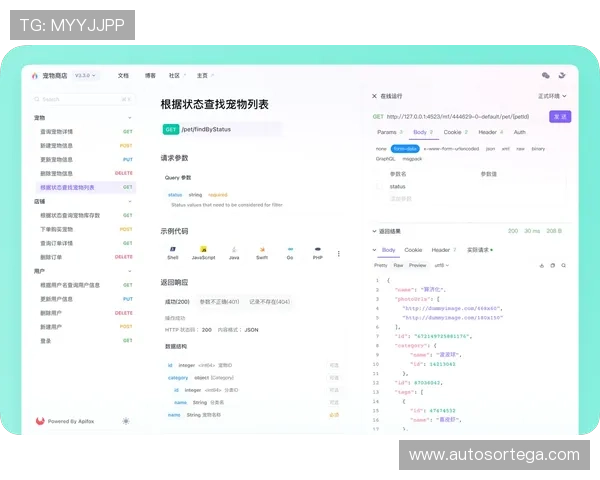Screen dimensions: 600x480
Task: Switch response view to Raw
Action: [398, 265]
